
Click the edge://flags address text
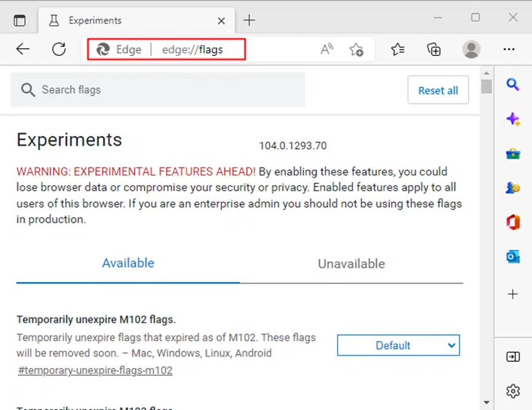(x=193, y=50)
